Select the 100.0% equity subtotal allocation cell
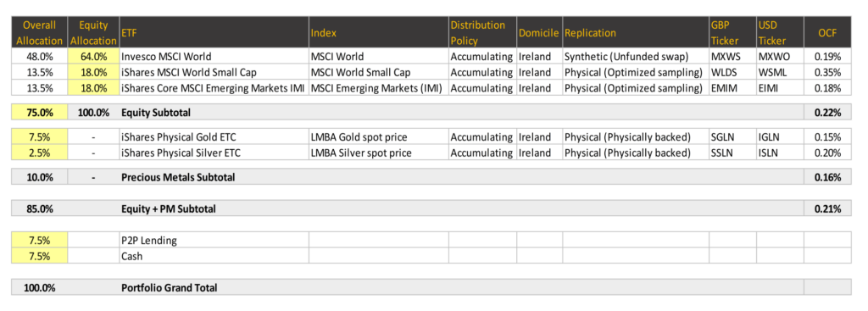The image size is (868, 311). [93, 113]
